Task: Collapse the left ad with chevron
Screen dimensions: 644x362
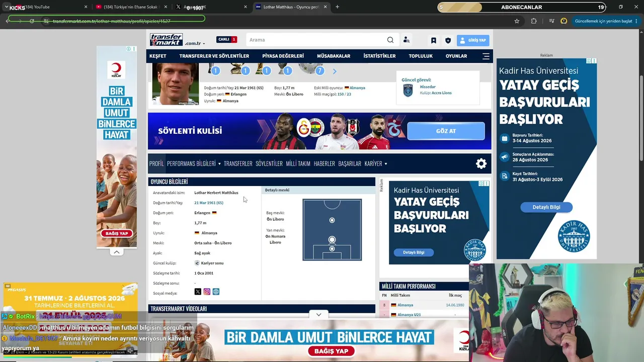Action: coord(117,252)
